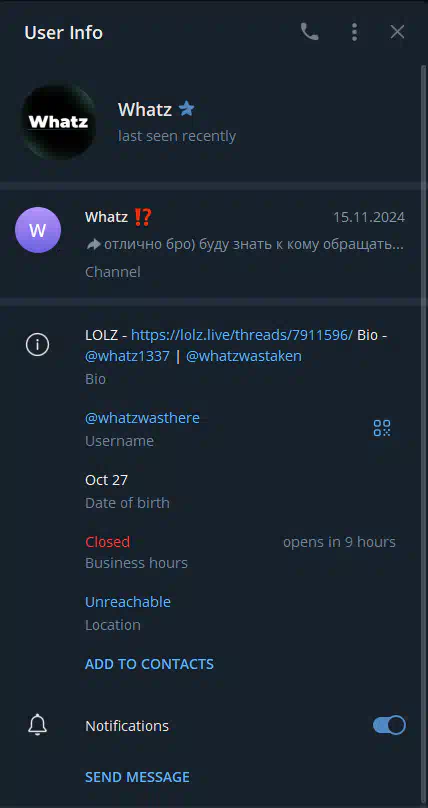Click the notifications bell icon

point(38,726)
